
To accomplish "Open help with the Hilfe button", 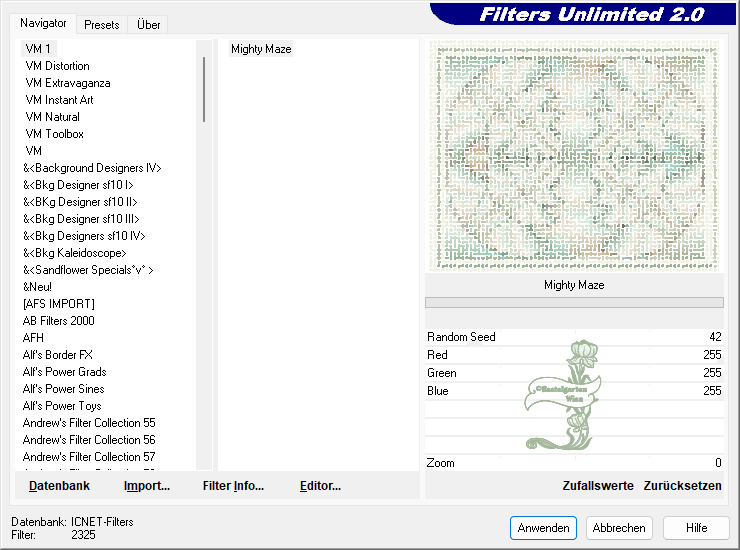I will [x=696, y=528].
